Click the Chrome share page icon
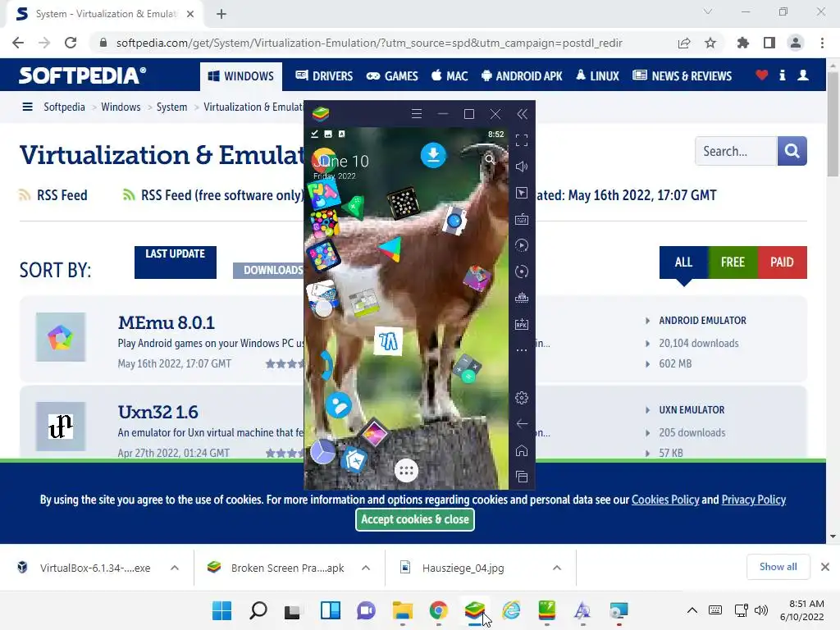Image resolution: width=840 pixels, height=630 pixels. pyautogui.click(x=683, y=43)
